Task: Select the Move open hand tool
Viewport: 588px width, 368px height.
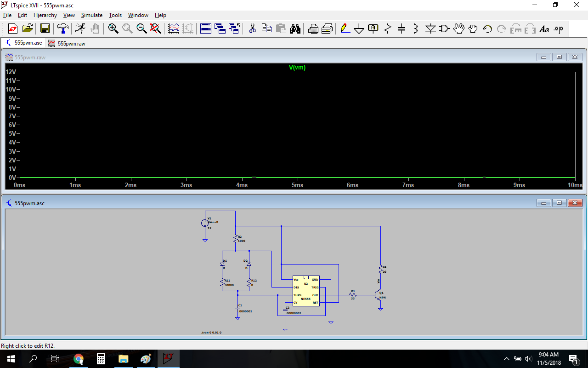Action: (458, 29)
